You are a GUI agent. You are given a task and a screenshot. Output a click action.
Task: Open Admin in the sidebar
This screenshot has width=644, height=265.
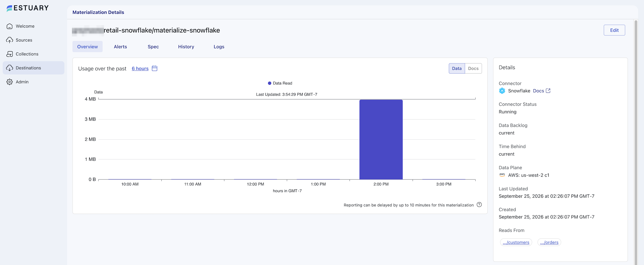click(x=33, y=82)
